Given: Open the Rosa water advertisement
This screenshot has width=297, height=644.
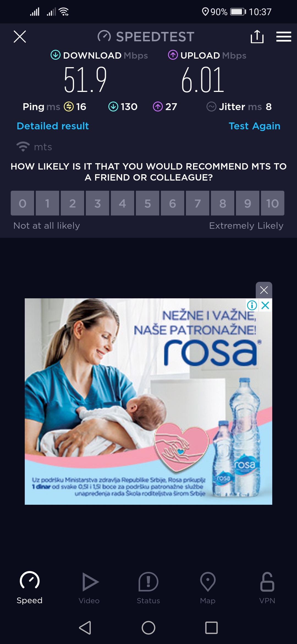Looking at the screenshot, I should click(x=148, y=402).
